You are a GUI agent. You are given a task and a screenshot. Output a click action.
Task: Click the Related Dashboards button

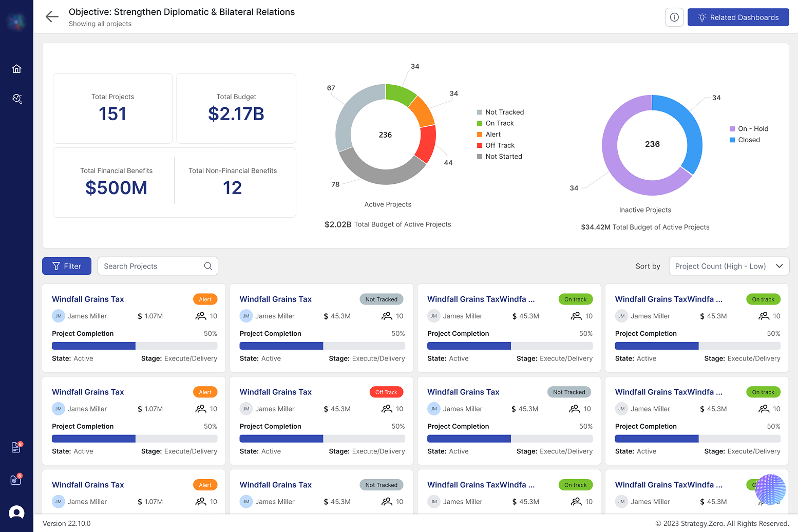point(738,17)
